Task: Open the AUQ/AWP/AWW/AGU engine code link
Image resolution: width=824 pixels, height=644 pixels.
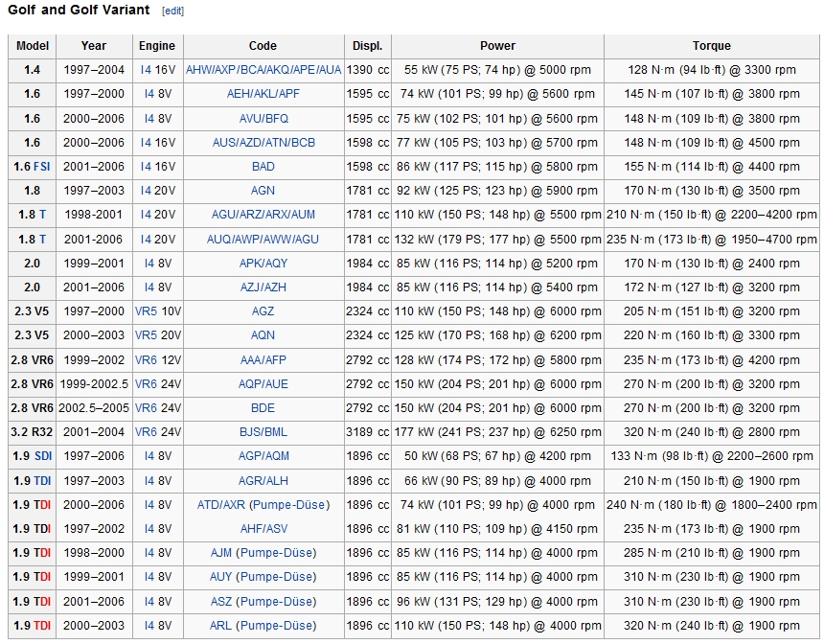Action: point(263,240)
